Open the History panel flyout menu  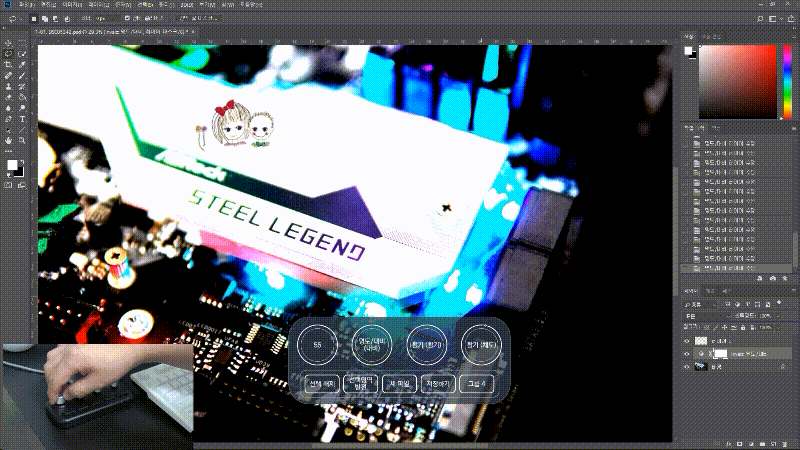point(794,129)
